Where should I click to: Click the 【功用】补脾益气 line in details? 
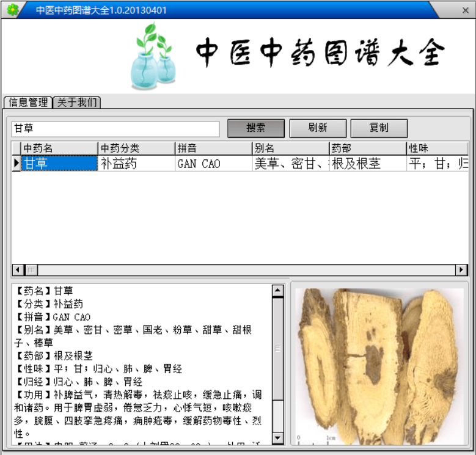tap(138, 414)
